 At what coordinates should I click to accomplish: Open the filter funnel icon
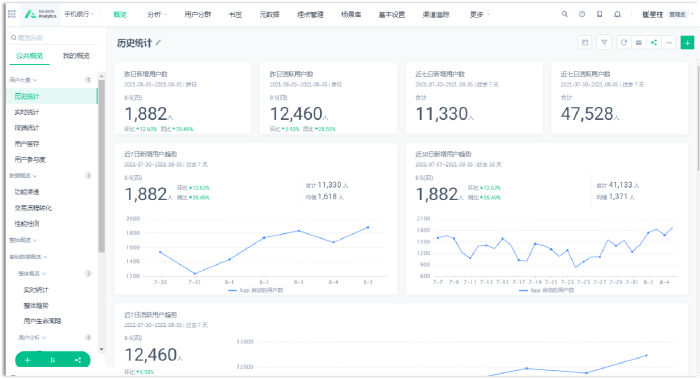coord(604,43)
